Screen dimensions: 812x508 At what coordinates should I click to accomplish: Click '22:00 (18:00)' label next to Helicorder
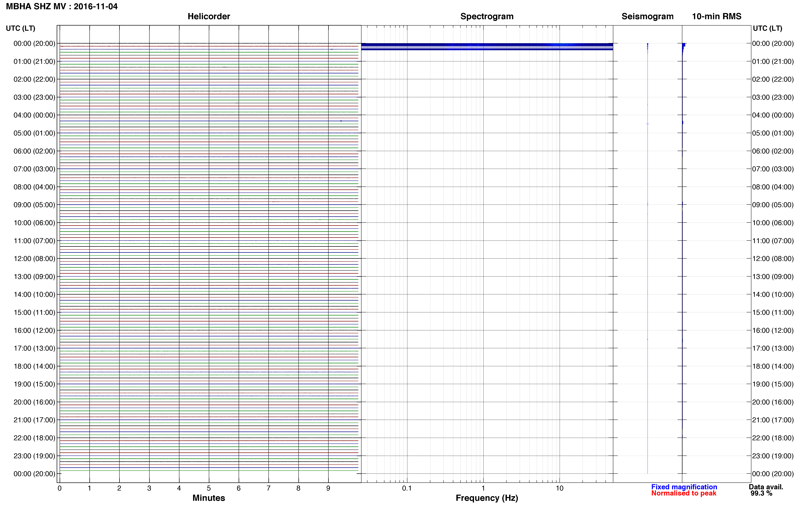tap(34, 438)
